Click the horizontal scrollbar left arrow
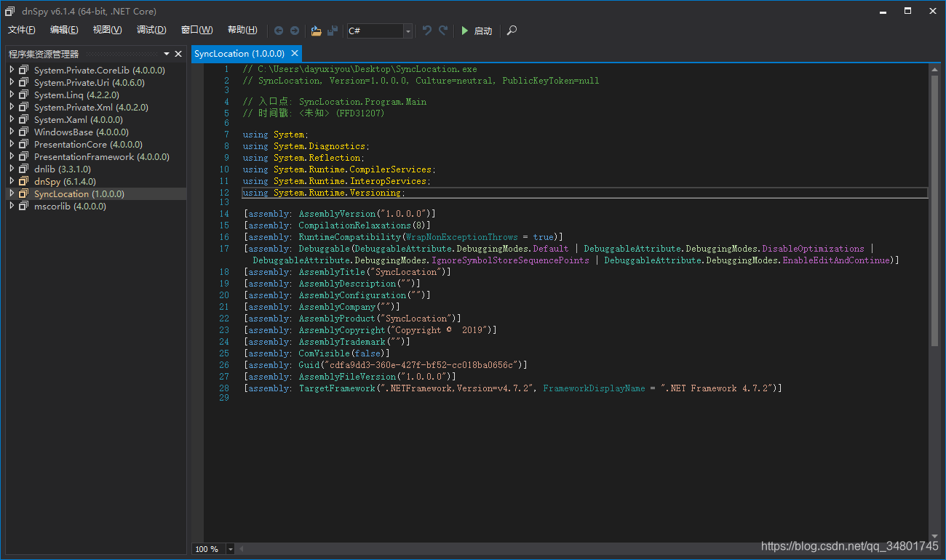946x560 pixels. coord(241,549)
